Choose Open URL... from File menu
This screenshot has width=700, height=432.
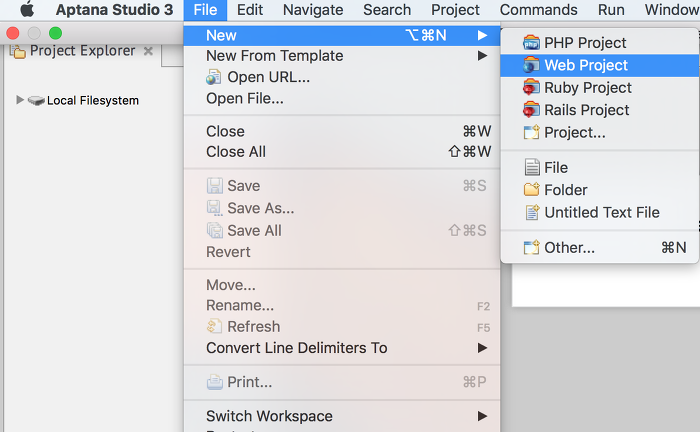point(342,77)
